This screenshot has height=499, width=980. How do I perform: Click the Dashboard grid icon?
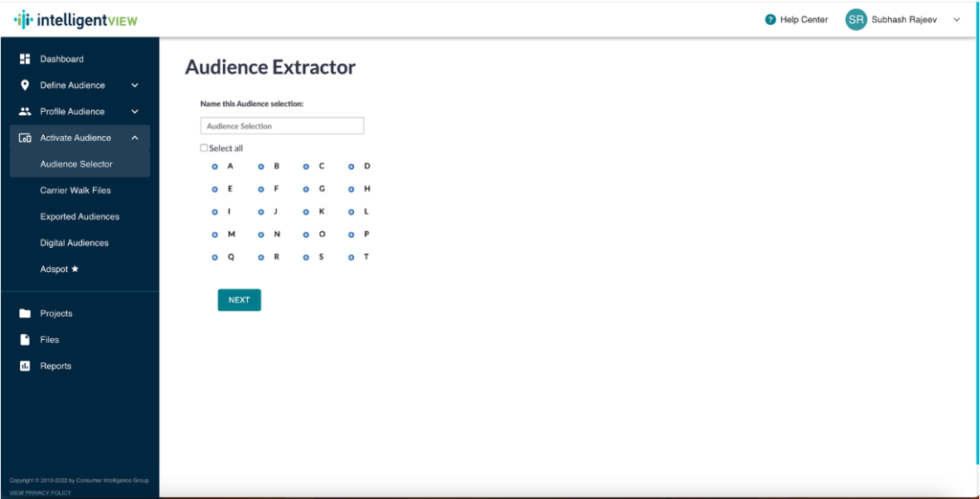25,58
